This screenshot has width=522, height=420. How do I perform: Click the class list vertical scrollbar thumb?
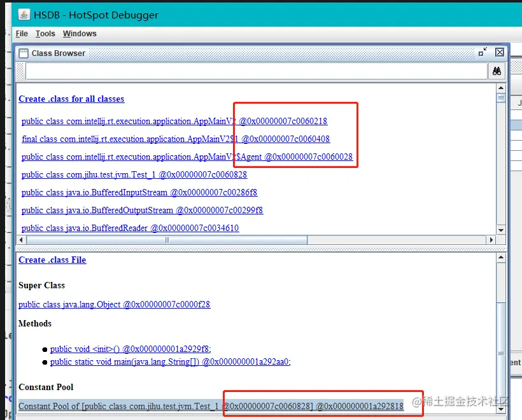[501, 98]
